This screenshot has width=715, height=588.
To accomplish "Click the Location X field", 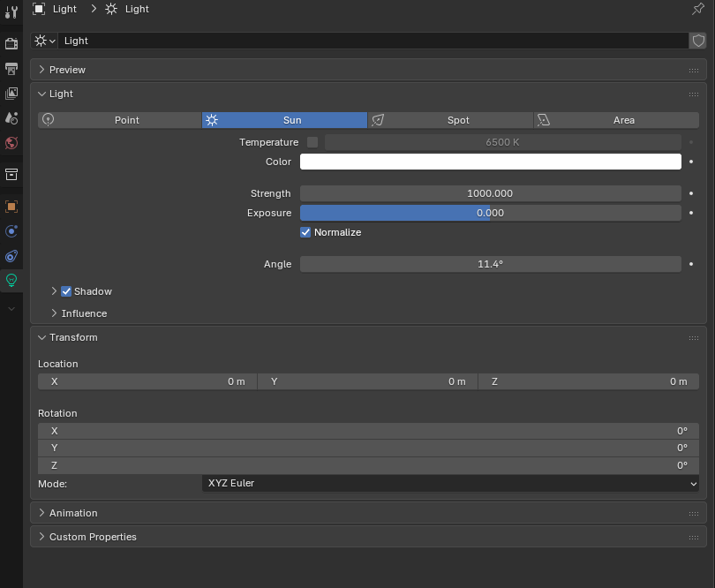I will point(147,381).
